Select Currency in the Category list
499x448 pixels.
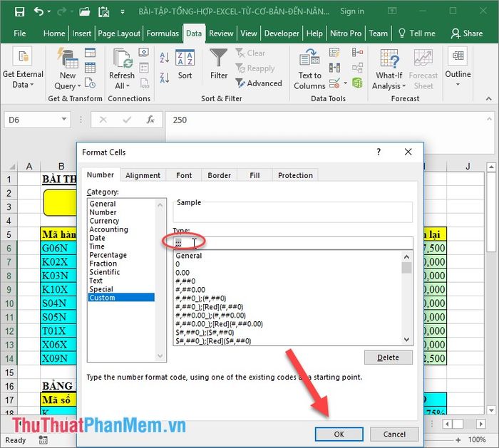(x=105, y=221)
